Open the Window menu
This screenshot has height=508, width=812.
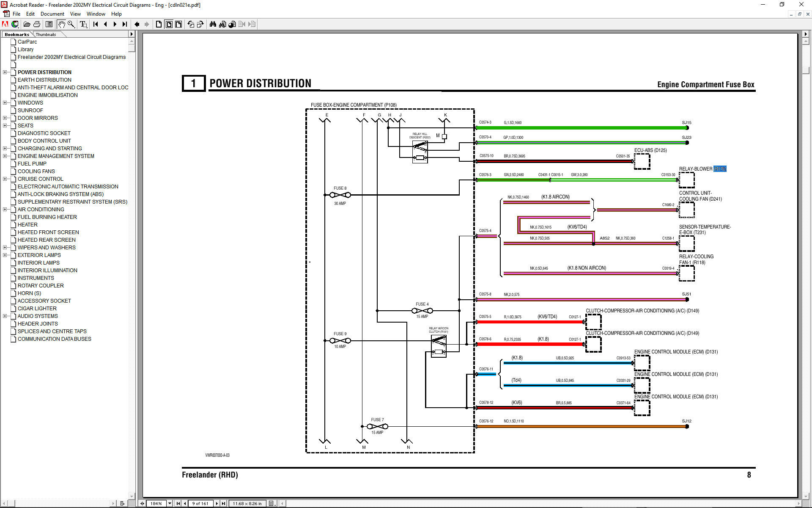[x=96, y=14]
